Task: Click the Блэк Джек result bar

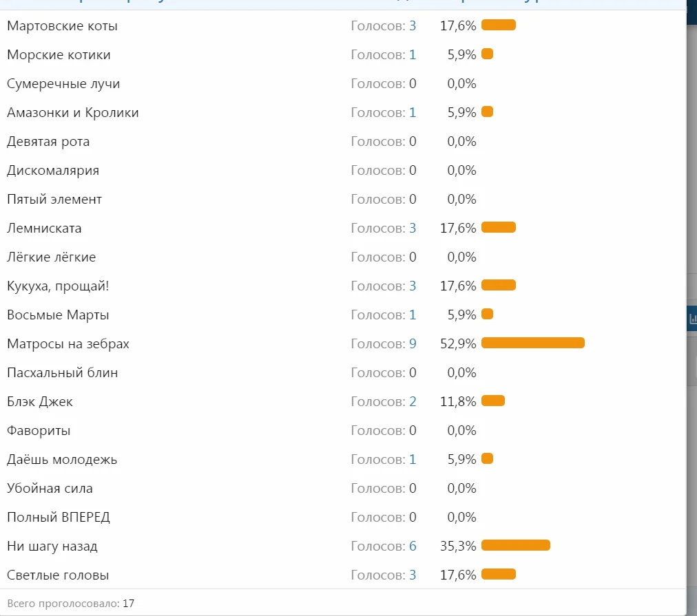Action: [493, 401]
